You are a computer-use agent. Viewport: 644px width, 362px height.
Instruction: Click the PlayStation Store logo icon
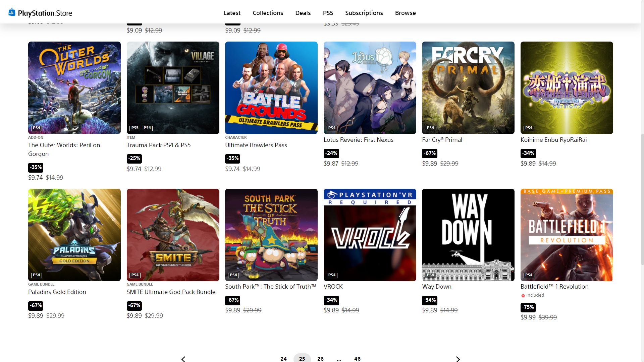[x=12, y=12]
